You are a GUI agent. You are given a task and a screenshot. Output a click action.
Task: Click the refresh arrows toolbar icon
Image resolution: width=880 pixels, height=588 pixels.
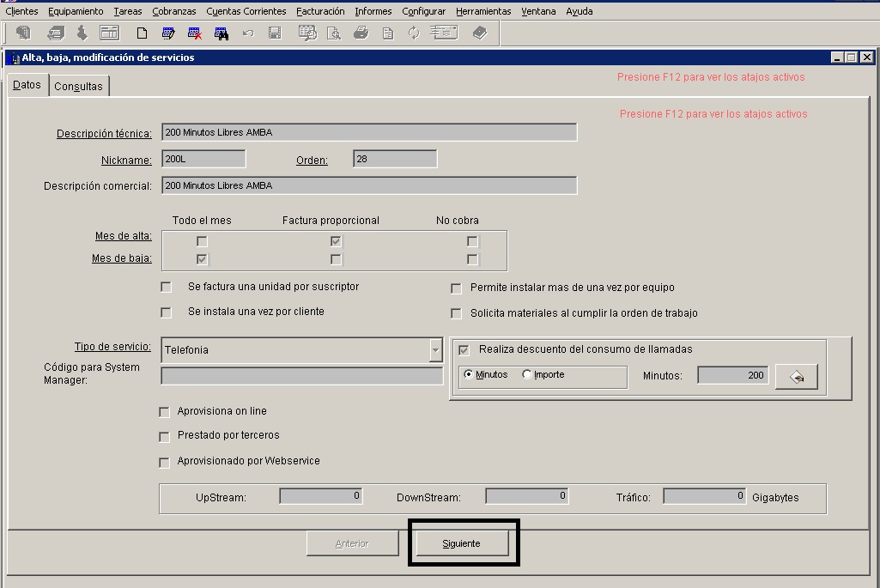click(x=414, y=33)
